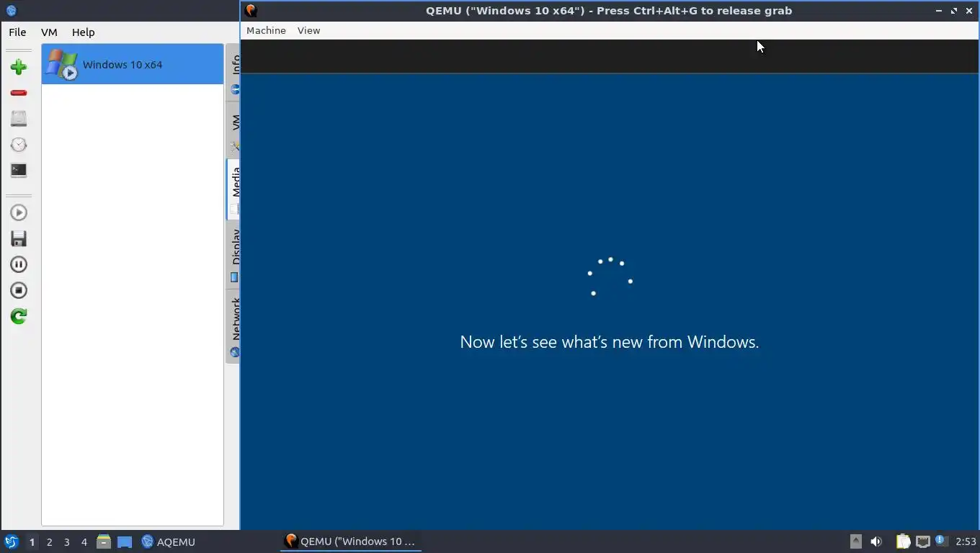The width and height of the screenshot is (980, 553).
Task: Click the app icon in AQEMU title bar
Action: pos(11,10)
